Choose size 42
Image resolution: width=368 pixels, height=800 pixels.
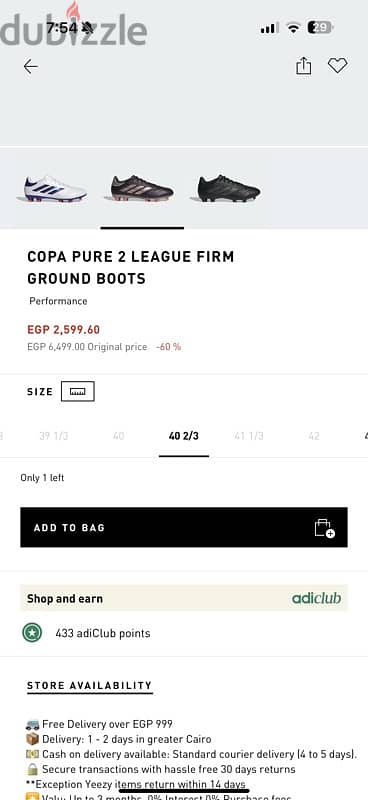point(314,436)
